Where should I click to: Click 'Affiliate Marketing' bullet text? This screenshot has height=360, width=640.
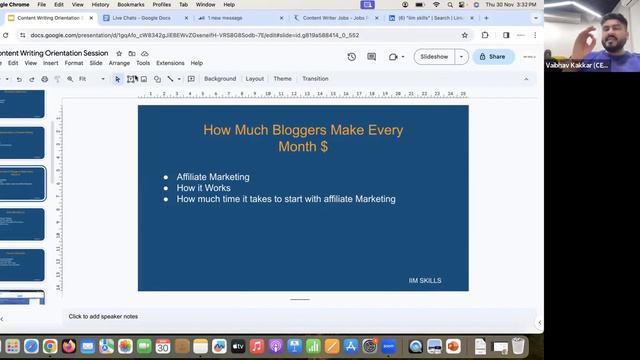tap(213, 177)
